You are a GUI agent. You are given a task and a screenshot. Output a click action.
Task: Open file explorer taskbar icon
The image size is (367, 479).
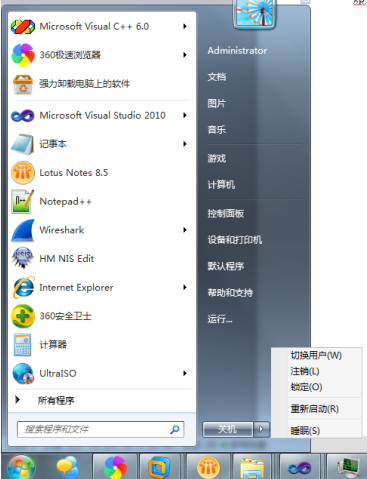(x=252, y=468)
